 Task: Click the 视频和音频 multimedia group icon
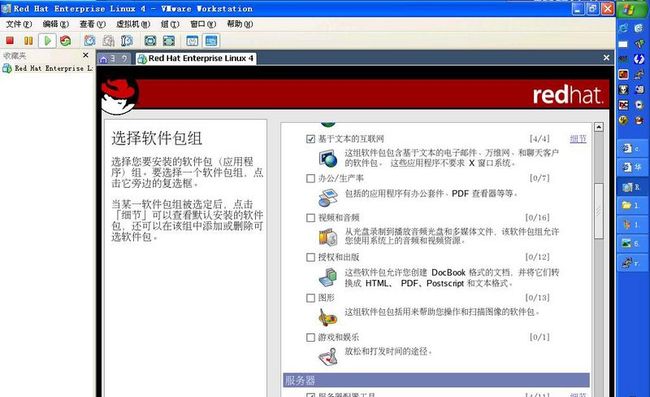coord(328,237)
